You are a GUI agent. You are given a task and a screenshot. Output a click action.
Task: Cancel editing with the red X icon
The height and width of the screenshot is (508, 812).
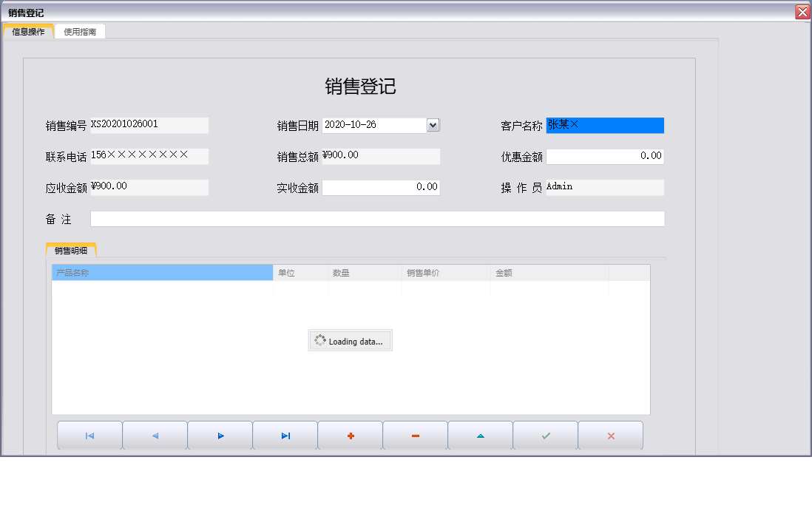click(x=610, y=436)
